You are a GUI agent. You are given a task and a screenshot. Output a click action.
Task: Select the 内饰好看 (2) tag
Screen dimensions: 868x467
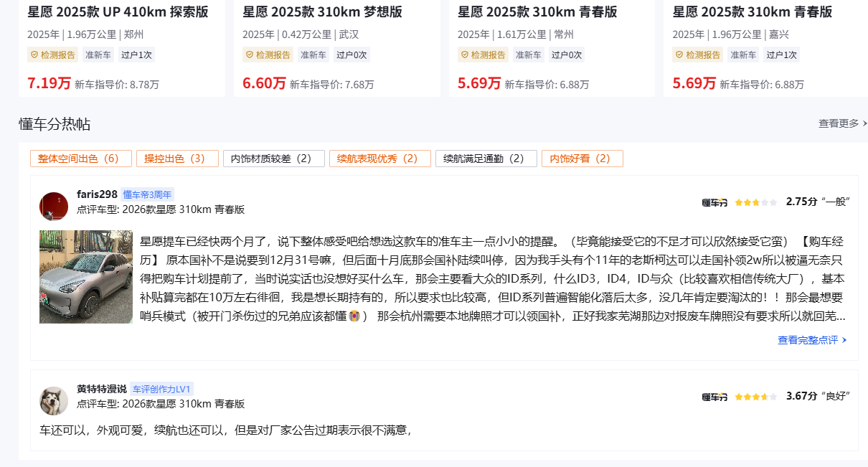click(582, 159)
